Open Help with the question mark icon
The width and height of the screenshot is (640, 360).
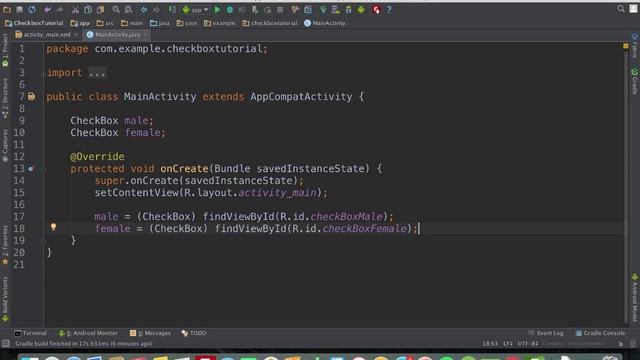pyautogui.click(x=389, y=9)
